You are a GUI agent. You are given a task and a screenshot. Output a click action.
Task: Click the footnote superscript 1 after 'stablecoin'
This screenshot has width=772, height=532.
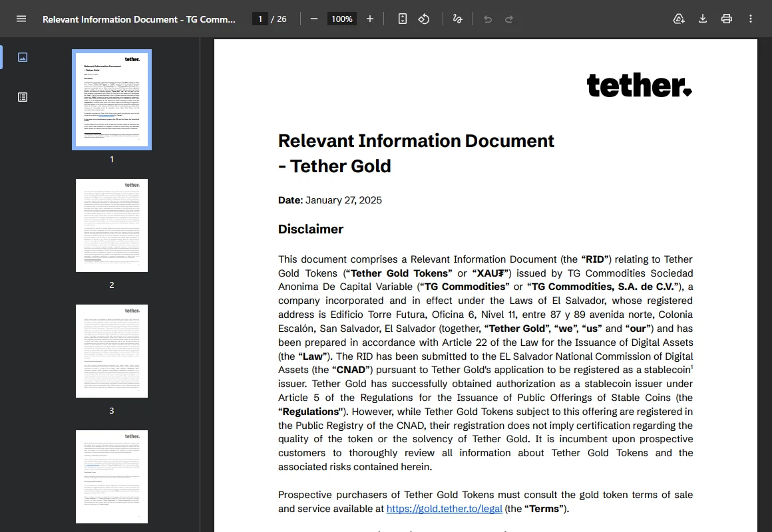click(691, 367)
